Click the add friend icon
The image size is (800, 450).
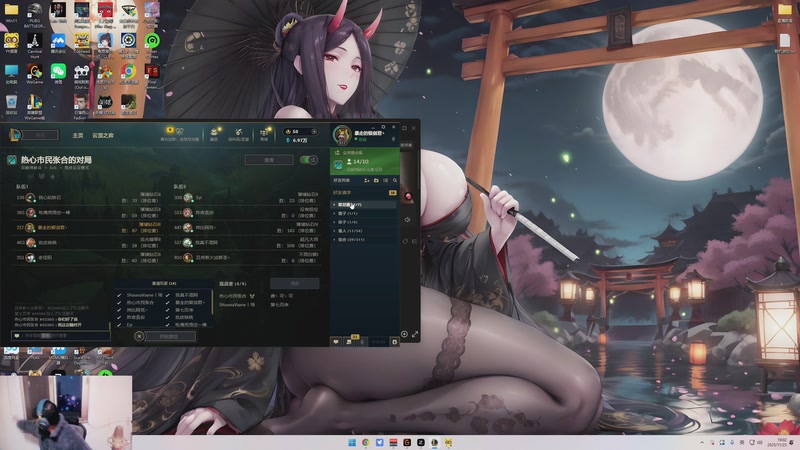point(366,181)
